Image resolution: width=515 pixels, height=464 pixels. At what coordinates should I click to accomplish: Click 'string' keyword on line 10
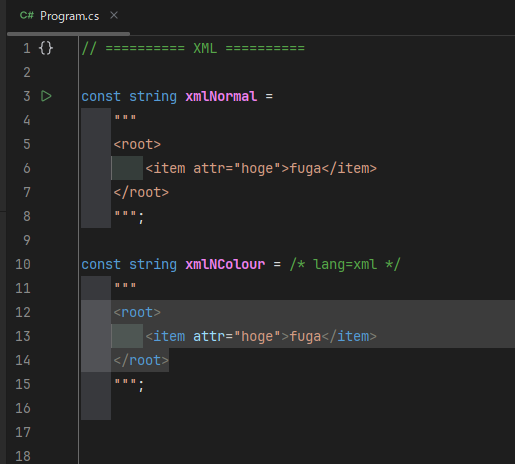coord(153,264)
